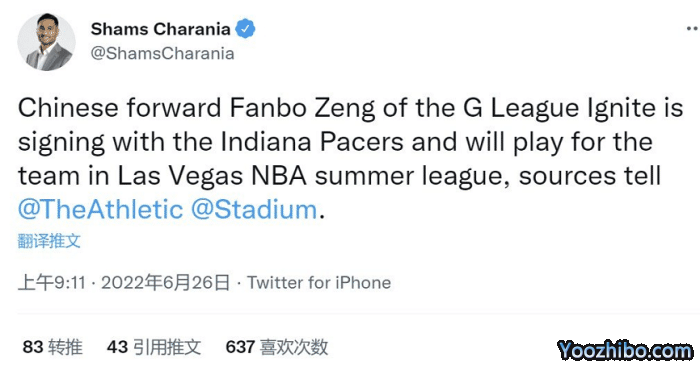This screenshot has width=700, height=366.
Task: Open the 上午9:11 timestamp link
Action: pos(52,283)
